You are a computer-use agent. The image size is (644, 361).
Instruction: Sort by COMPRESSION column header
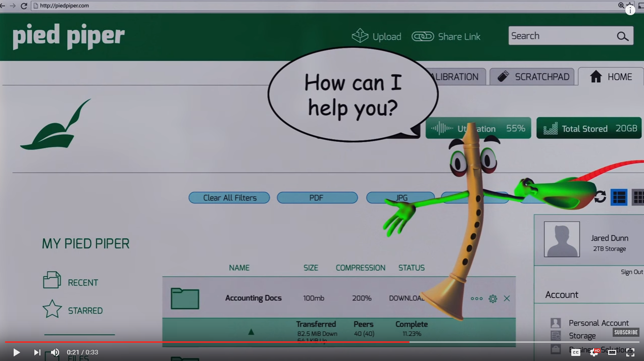pos(360,268)
